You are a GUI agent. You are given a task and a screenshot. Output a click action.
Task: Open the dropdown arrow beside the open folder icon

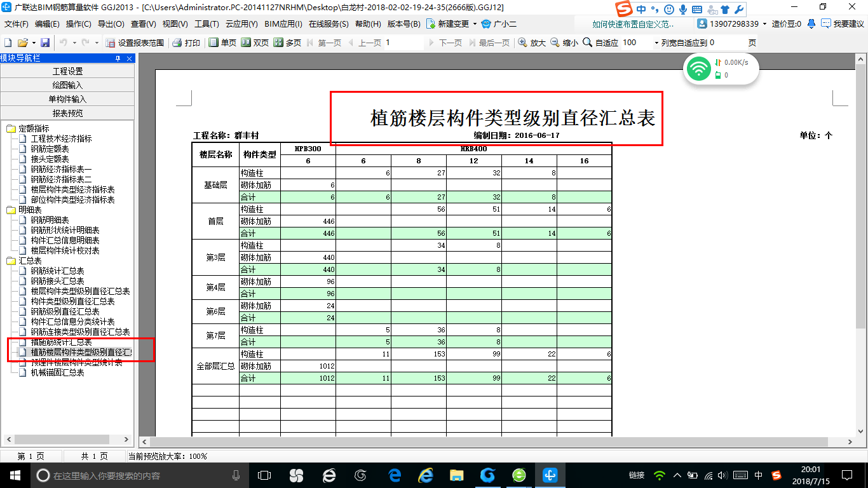point(33,43)
